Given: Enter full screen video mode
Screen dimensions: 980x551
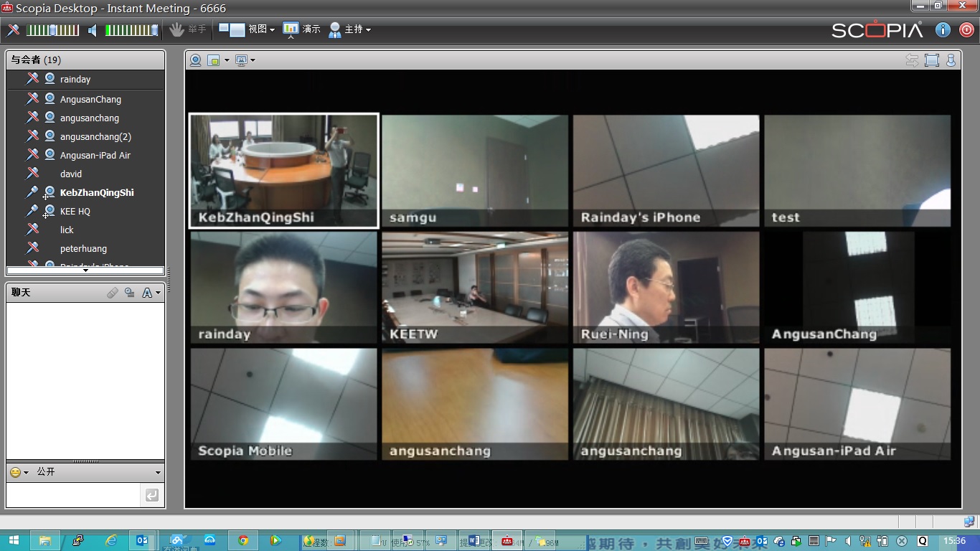Looking at the screenshot, I should 931,60.
